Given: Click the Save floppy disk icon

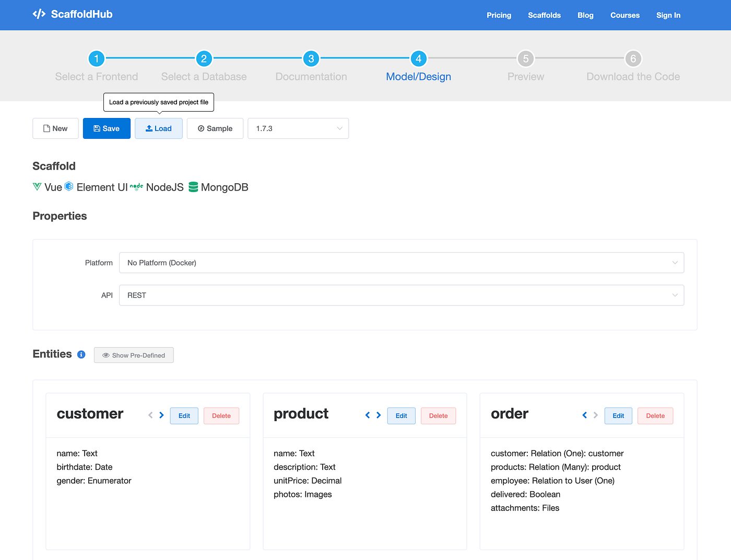Looking at the screenshot, I should (x=96, y=128).
